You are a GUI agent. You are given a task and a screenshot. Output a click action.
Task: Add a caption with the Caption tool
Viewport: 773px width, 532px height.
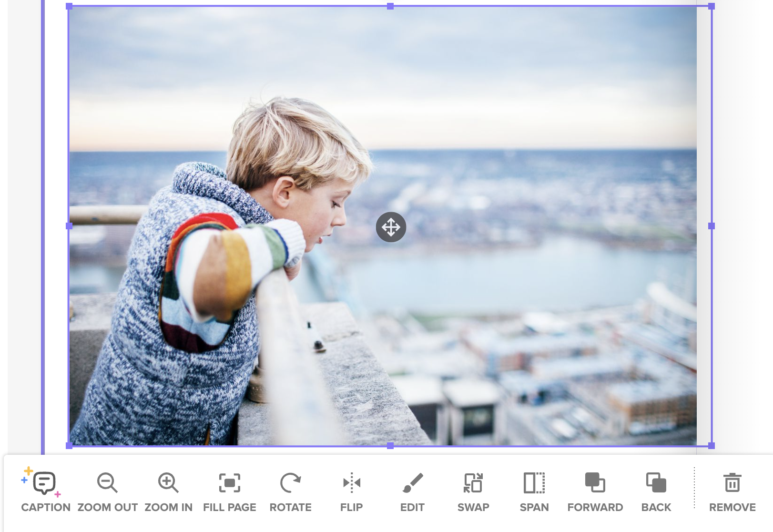pos(44,482)
